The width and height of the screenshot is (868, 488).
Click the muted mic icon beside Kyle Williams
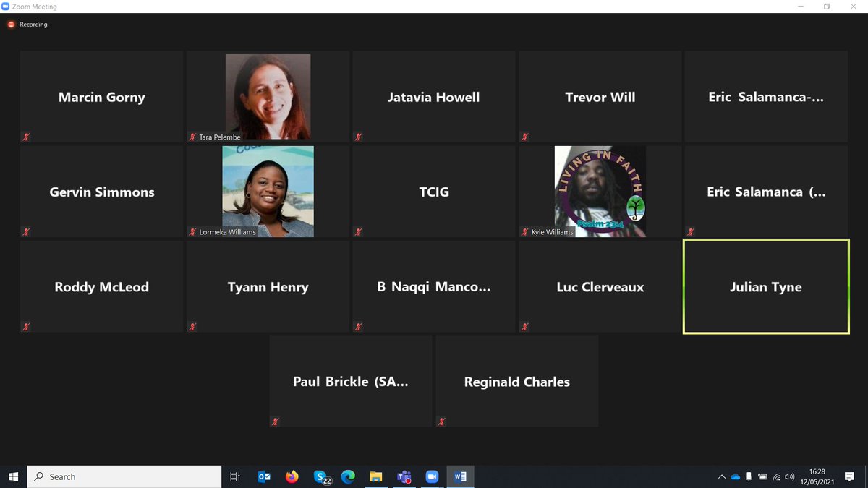pos(525,232)
